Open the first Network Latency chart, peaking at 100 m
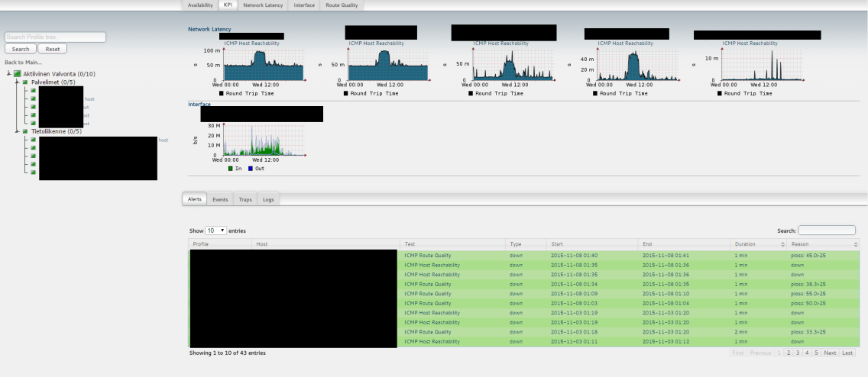This screenshot has height=377, width=868. coord(252,68)
